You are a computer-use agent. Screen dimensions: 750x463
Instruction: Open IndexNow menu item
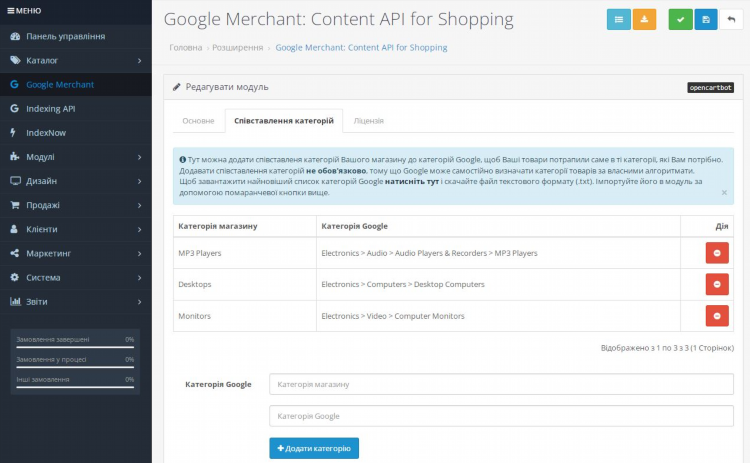point(76,132)
